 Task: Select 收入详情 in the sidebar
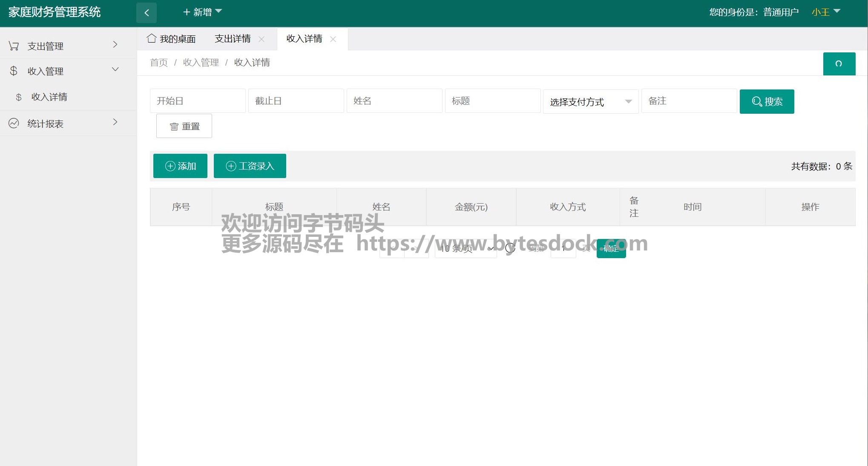pos(49,97)
